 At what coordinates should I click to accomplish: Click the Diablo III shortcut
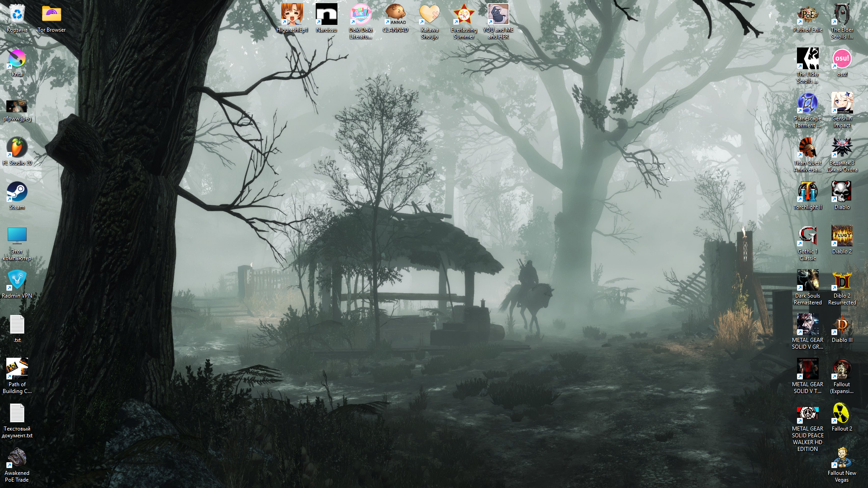842,329
